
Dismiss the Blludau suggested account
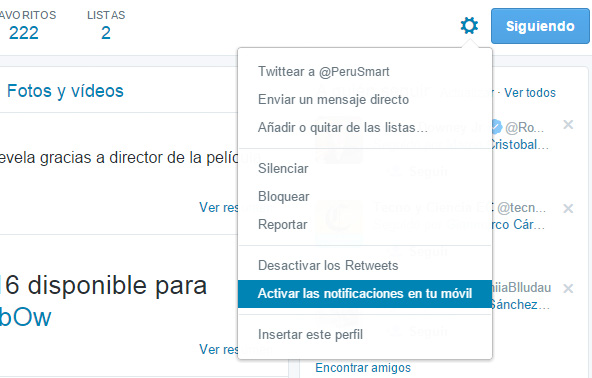tap(568, 289)
